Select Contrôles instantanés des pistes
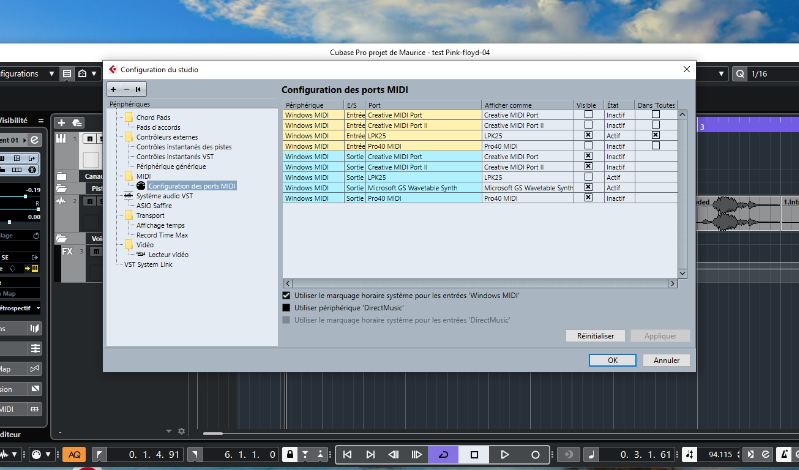Image resolution: width=799 pixels, height=470 pixels. click(x=183, y=147)
